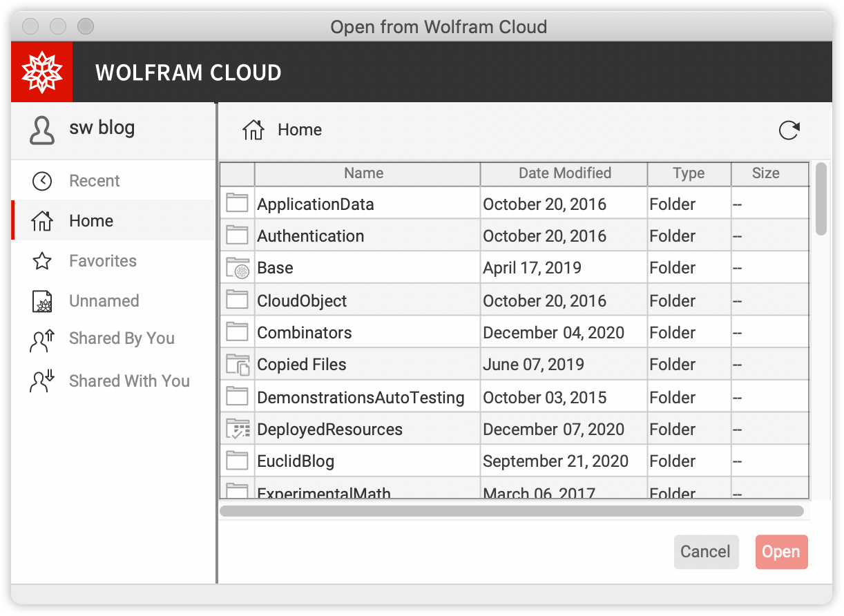View Shared With You items
Screen dimensions: 844x616
click(x=113, y=381)
